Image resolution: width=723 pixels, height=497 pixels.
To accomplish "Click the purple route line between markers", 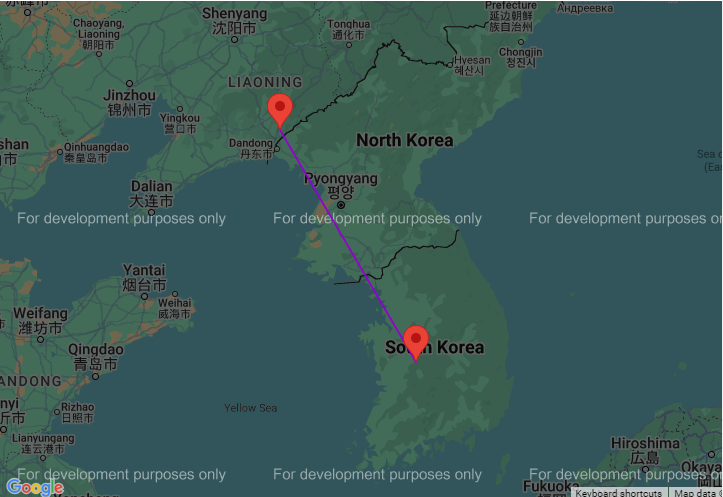I will click(x=348, y=245).
